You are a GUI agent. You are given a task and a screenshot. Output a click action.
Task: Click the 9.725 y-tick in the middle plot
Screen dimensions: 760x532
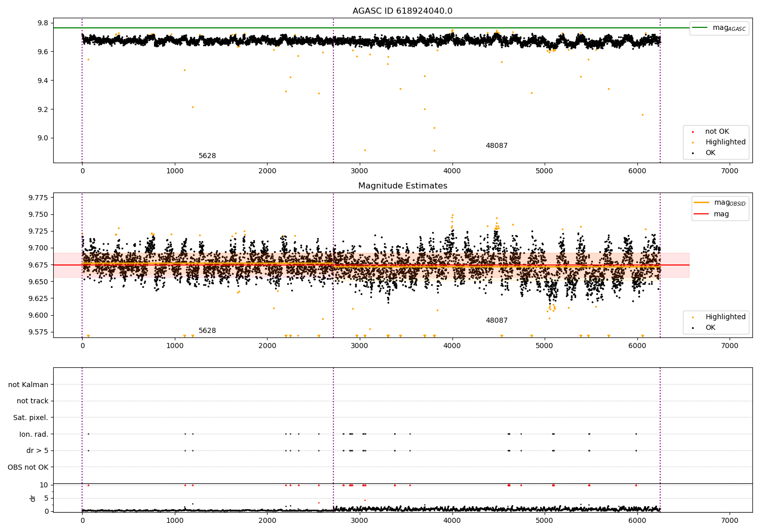[x=39, y=232]
